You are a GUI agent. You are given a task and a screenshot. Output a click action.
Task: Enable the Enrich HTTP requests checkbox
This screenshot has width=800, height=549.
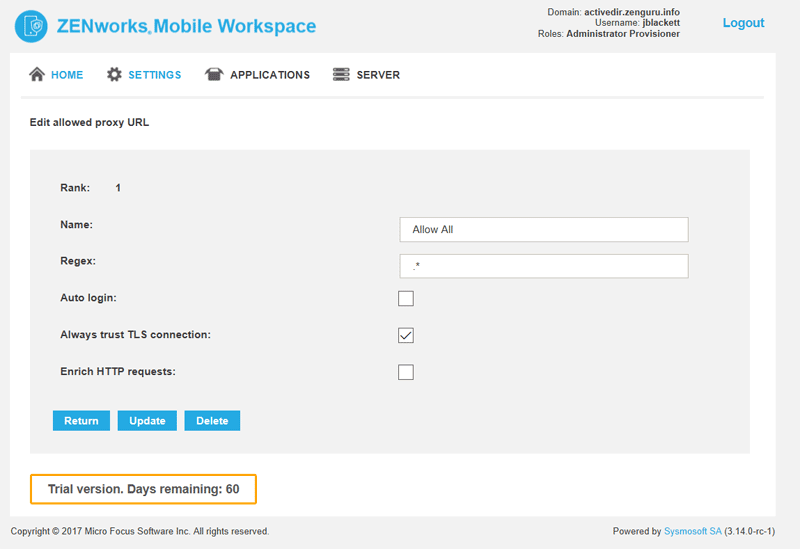click(406, 372)
